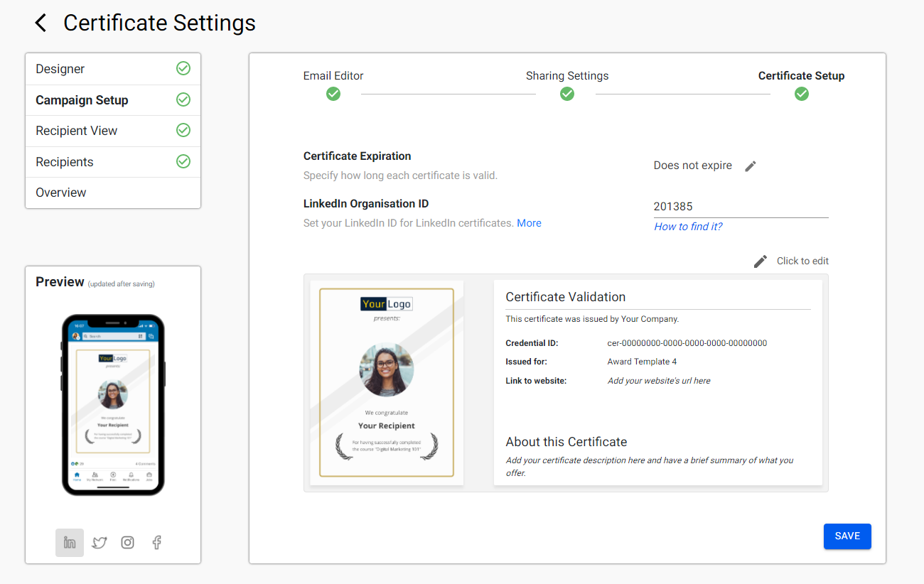Viewport: 924px width, 584px height.
Task: Open the "How to find it?" link
Action: (687, 226)
